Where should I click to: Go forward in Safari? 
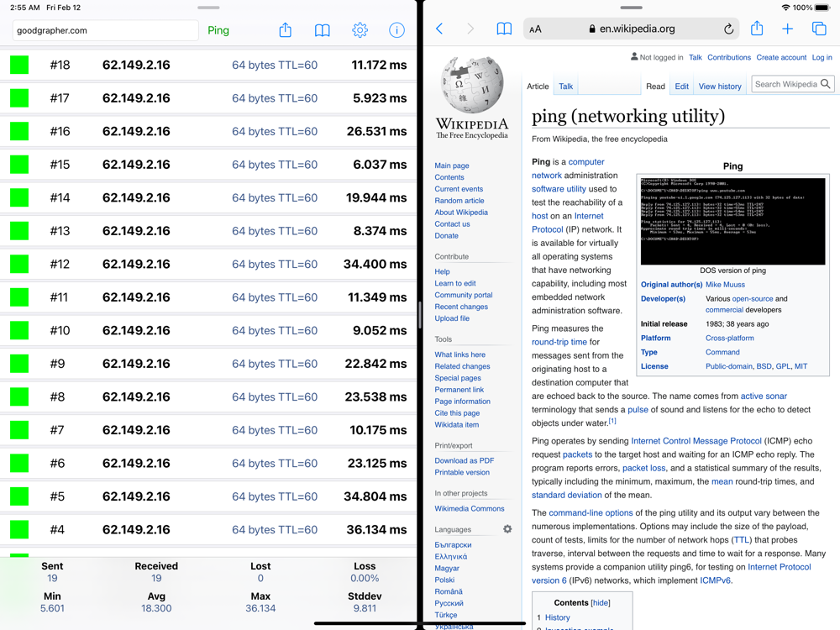click(x=470, y=29)
